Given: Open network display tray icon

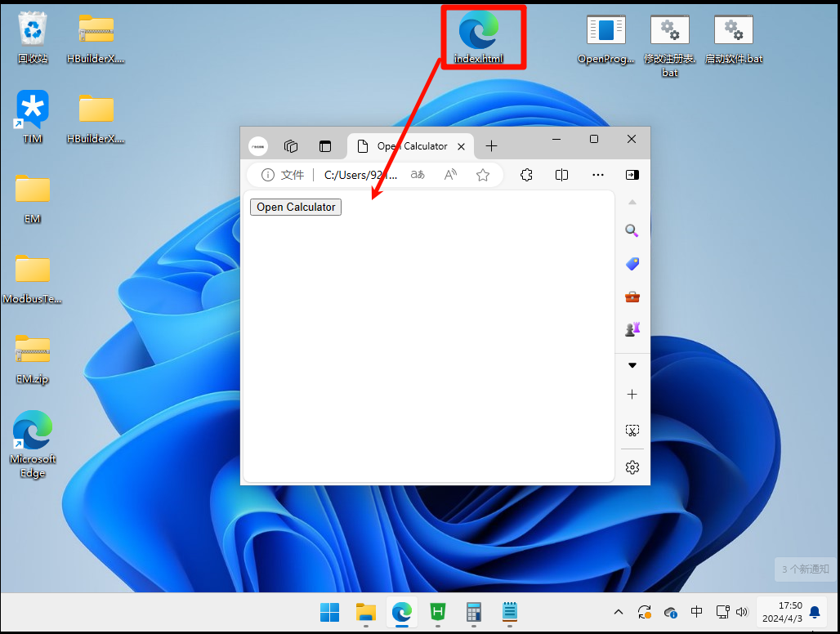Looking at the screenshot, I should [x=722, y=612].
